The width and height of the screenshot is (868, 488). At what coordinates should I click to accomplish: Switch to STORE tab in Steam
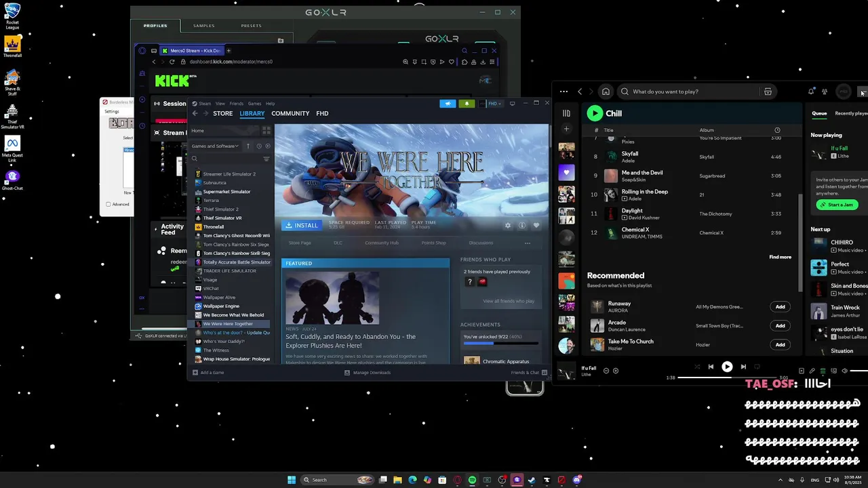point(222,113)
